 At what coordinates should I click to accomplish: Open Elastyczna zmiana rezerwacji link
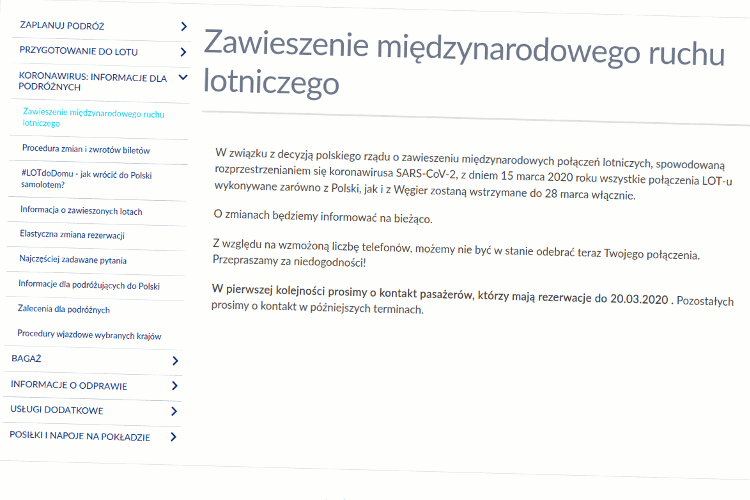pyautogui.click(x=72, y=234)
